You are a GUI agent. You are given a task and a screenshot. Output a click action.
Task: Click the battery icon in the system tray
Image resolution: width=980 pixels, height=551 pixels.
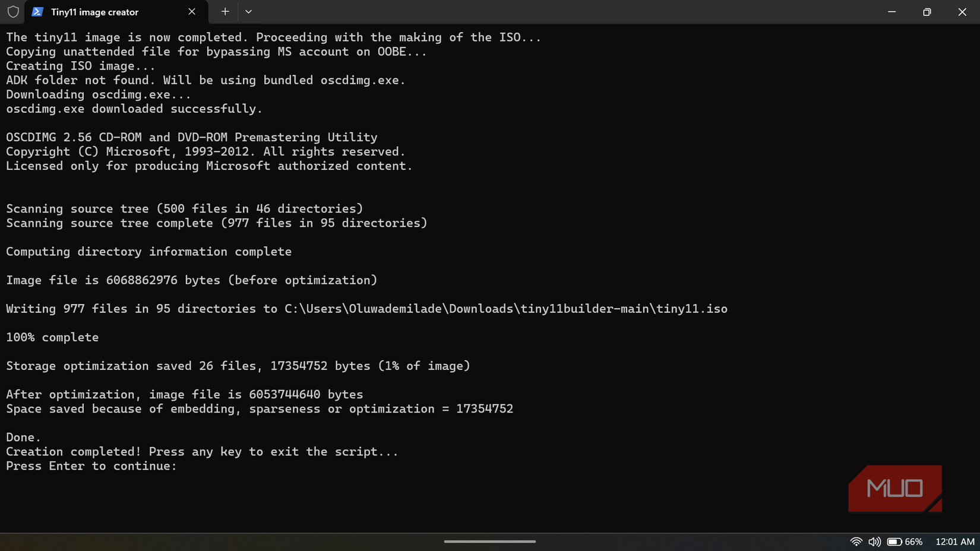pyautogui.click(x=895, y=541)
